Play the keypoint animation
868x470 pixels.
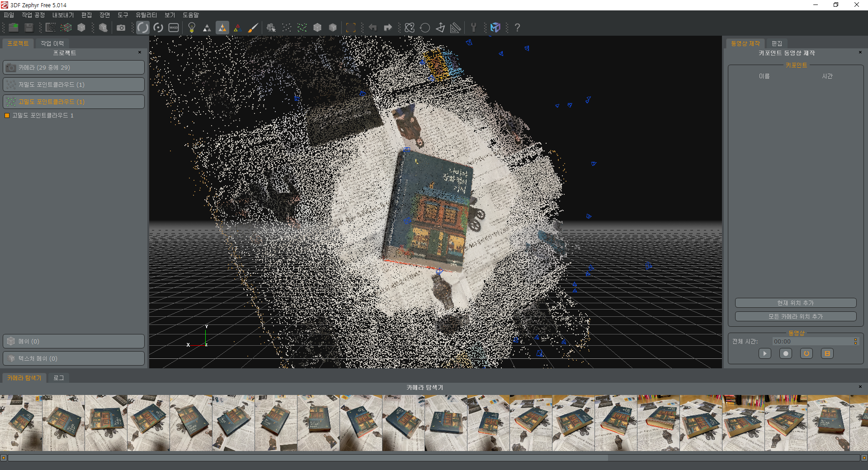pos(765,354)
